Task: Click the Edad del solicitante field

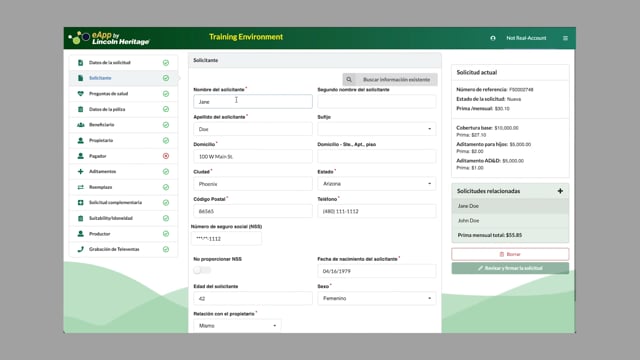Action: click(253, 298)
